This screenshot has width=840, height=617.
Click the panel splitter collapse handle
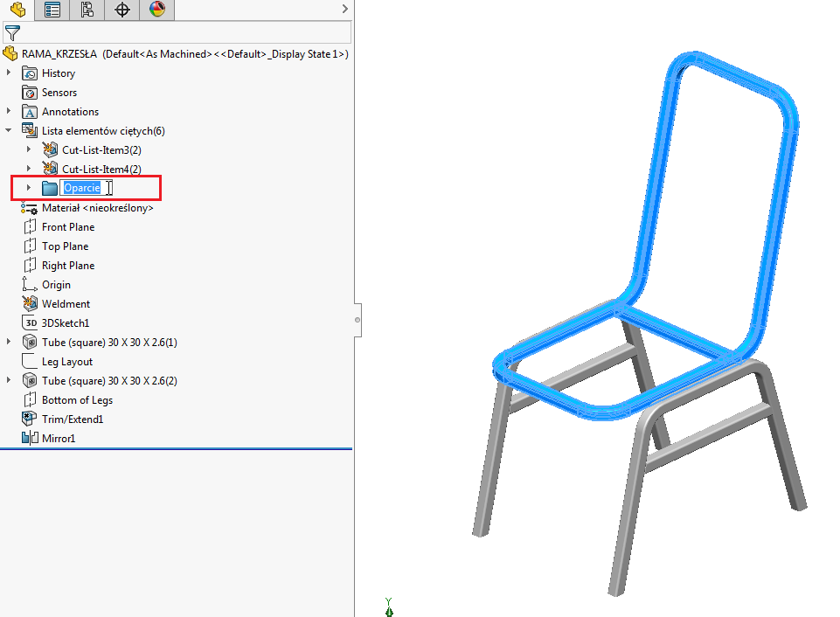pyautogui.click(x=358, y=320)
